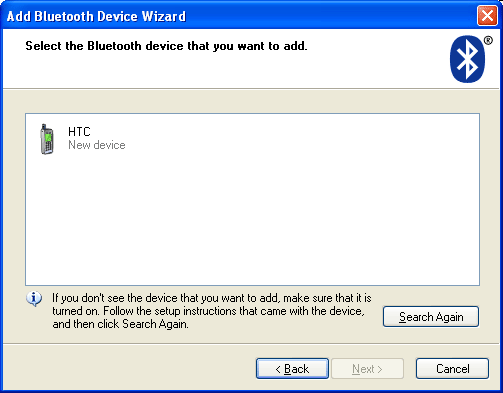Cancel the Bluetooth wizard
This screenshot has height=393, width=503.
[x=452, y=368]
